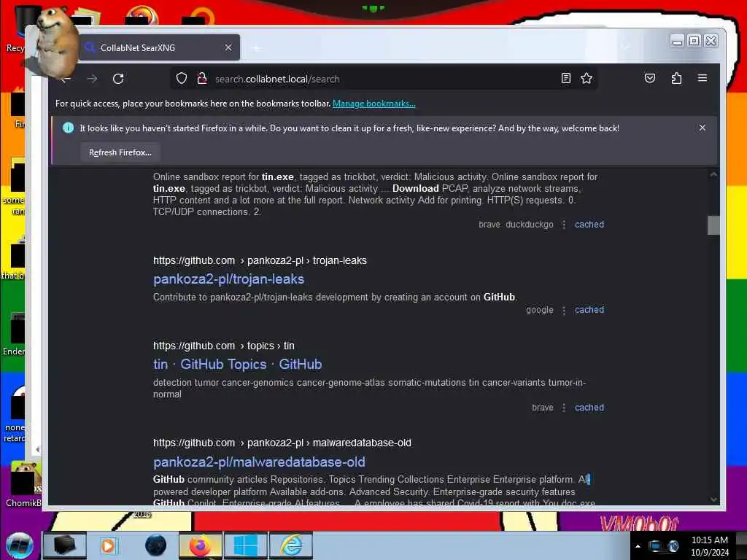Go forward with the forward arrow
Viewport: 747px width, 560px height.
point(92,79)
